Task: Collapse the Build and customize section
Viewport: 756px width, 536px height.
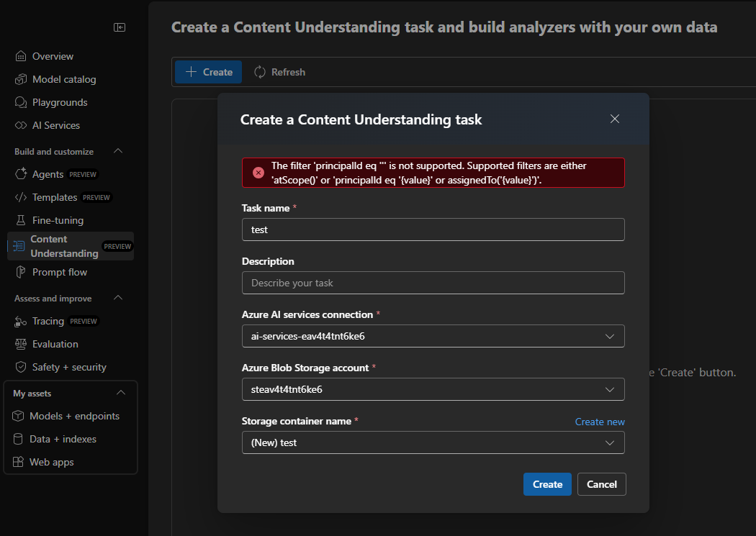Action: tap(118, 151)
